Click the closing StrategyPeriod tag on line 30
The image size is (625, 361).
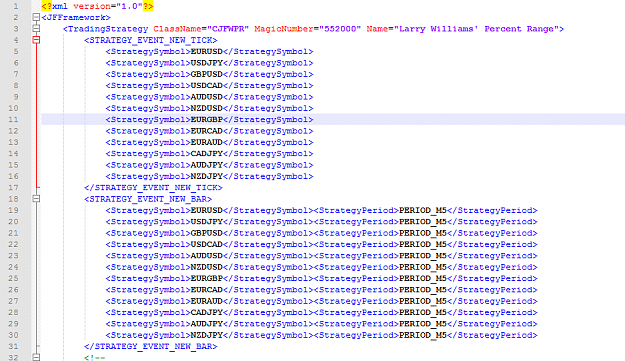pyautogui.click(x=492, y=335)
